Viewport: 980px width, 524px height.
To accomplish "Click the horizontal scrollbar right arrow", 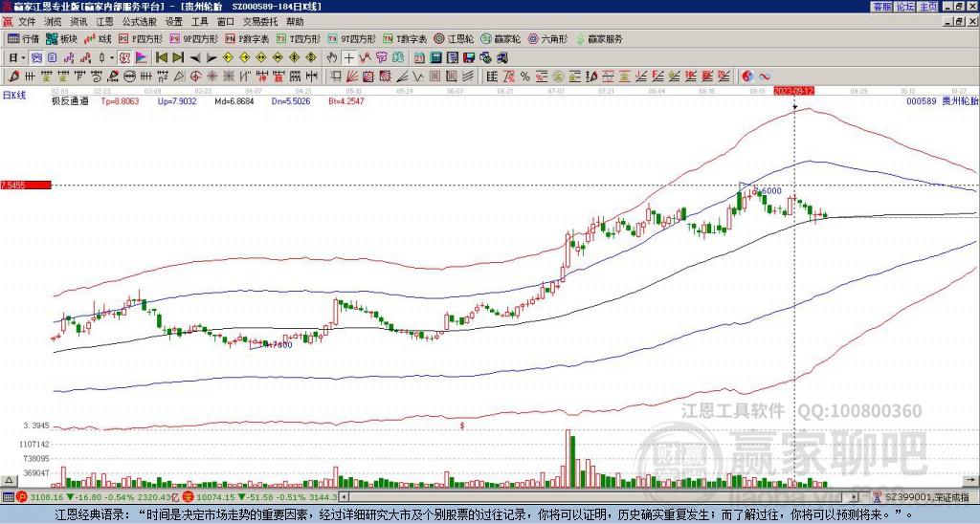I will (855, 497).
